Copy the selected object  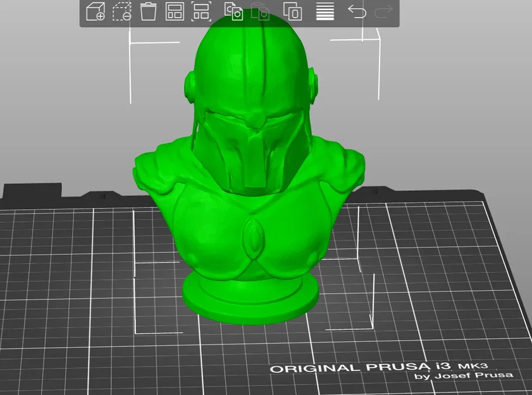pos(234,11)
